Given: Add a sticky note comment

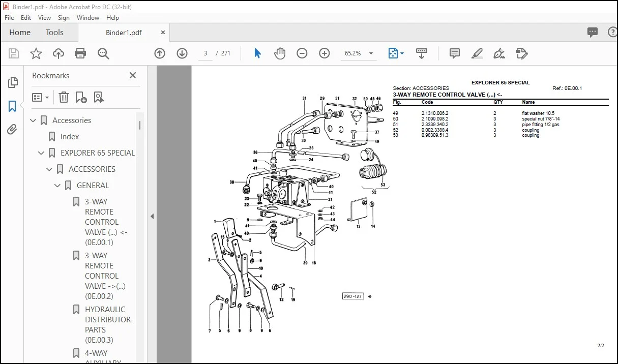Looking at the screenshot, I should 455,53.
